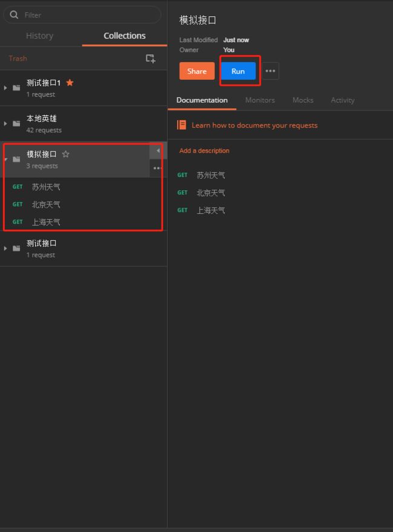Unstar the 测试接口1 collection
The image size is (393, 532).
pos(70,83)
